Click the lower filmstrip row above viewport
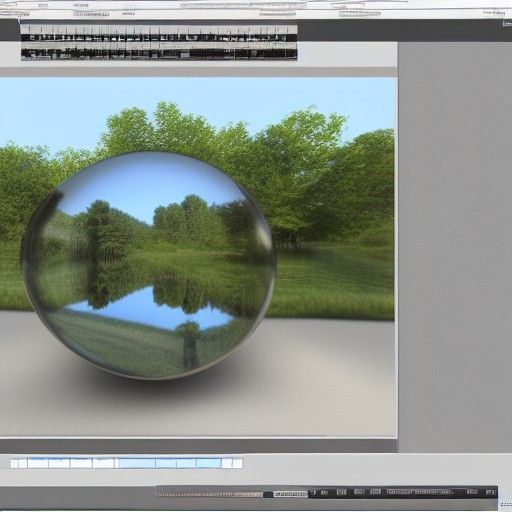This screenshot has height=512, width=512. click(159, 52)
